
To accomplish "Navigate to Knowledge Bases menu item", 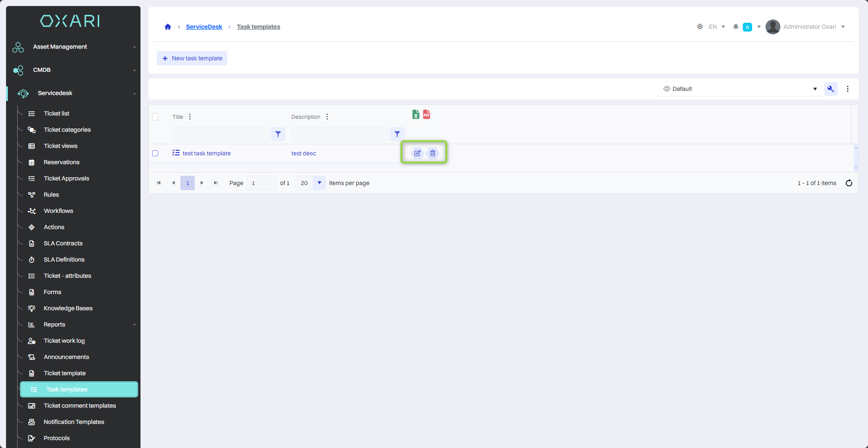I will tap(68, 308).
